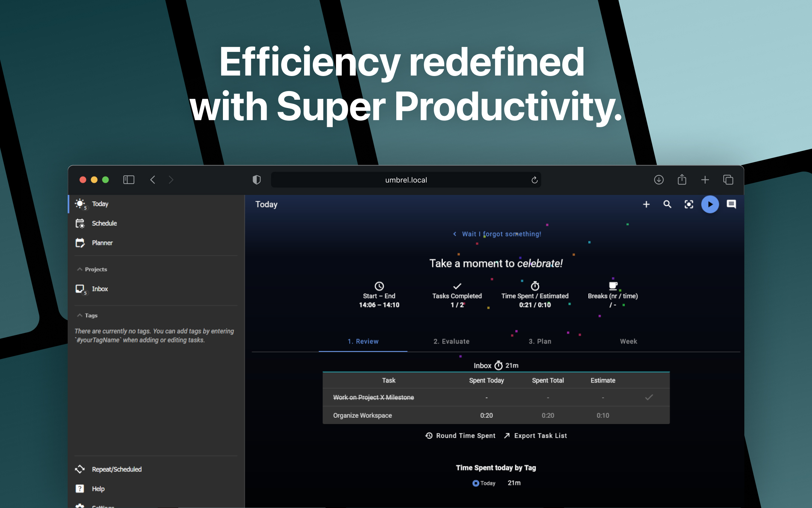
Task: Switch to the 2. Evaluate tab
Action: (x=451, y=341)
